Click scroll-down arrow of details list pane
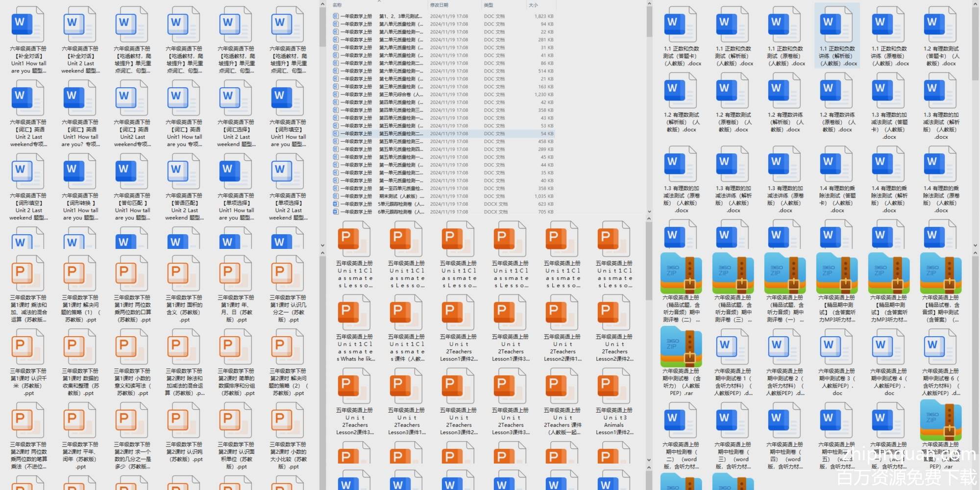The image size is (980, 490). point(649,212)
